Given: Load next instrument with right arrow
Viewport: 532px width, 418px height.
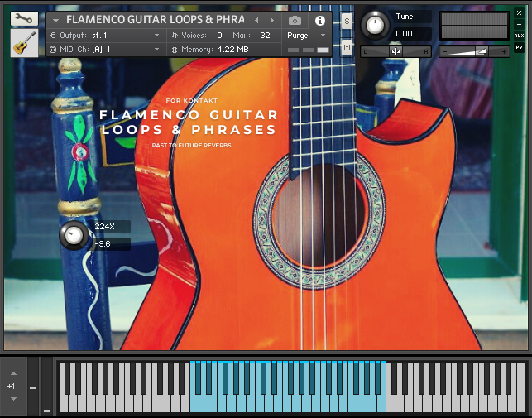Looking at the screenshot, I should tap(272, 21).
